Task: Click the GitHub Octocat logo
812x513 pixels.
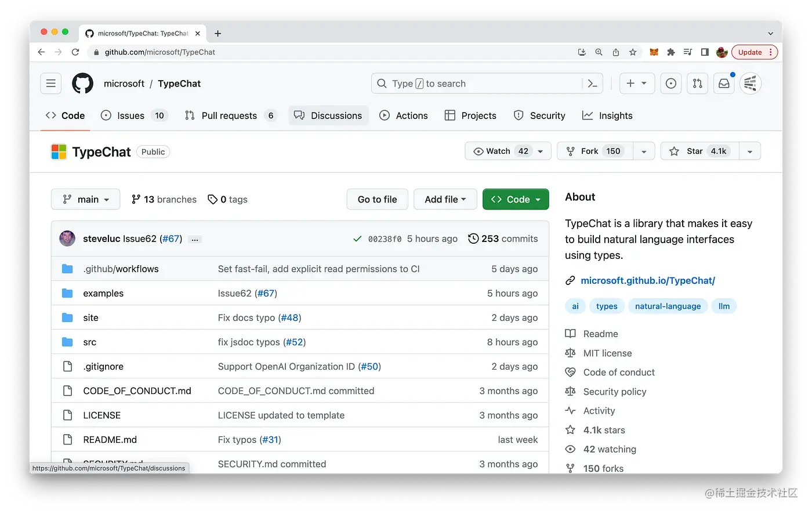Action: pos(82,84)
